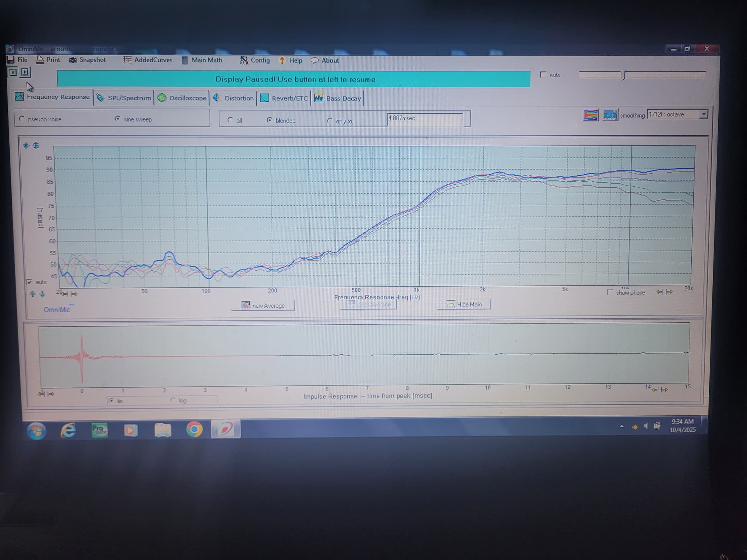Enable the show phase checkbox

(610, 292)
